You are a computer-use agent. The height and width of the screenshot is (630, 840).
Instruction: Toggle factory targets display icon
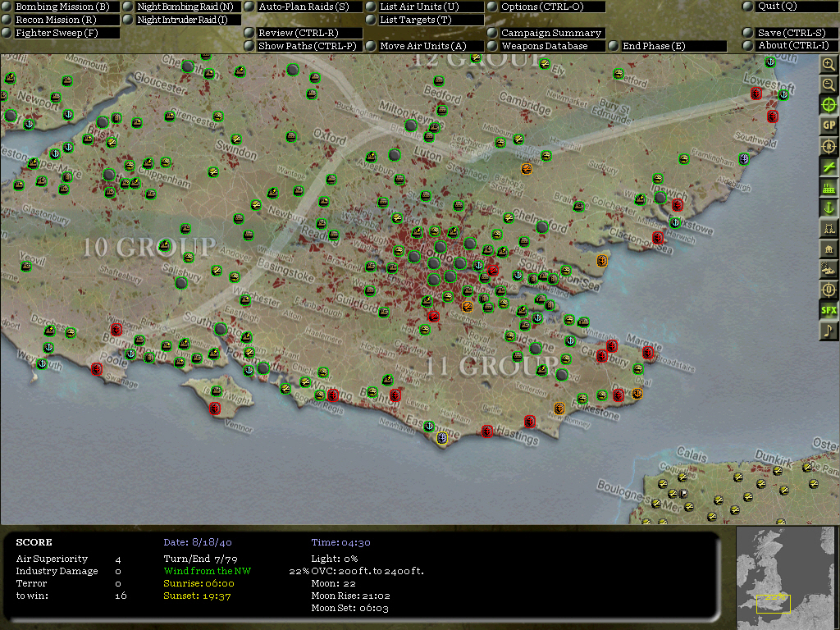(x=829, y=188)
